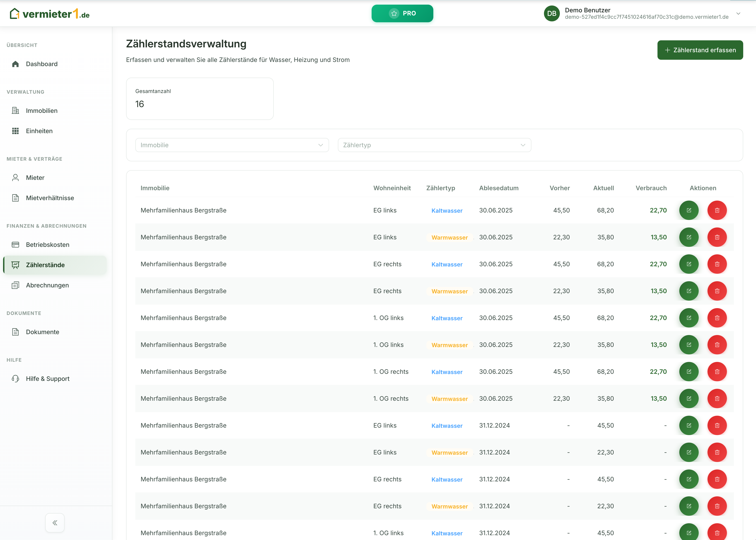Click the vermieter1.de home logo
This screenshot has width=756, height=540.
50,14
